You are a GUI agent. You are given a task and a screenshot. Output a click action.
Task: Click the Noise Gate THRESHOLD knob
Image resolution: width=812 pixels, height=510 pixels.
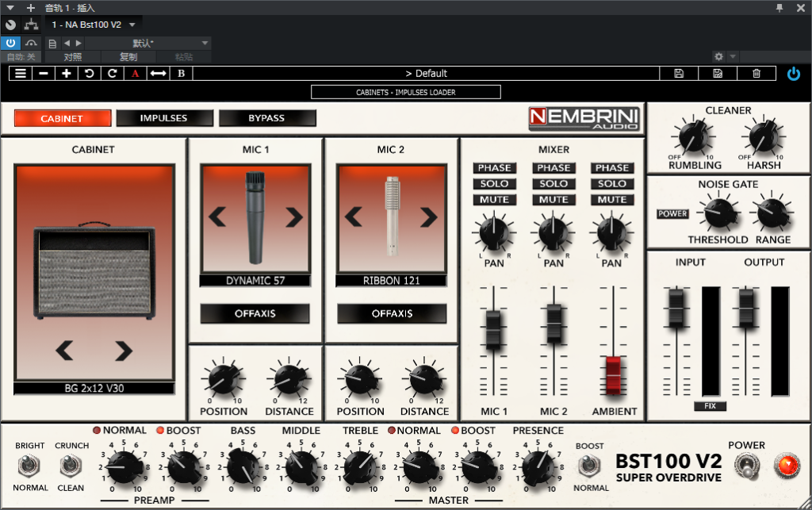tap(718, 213)
